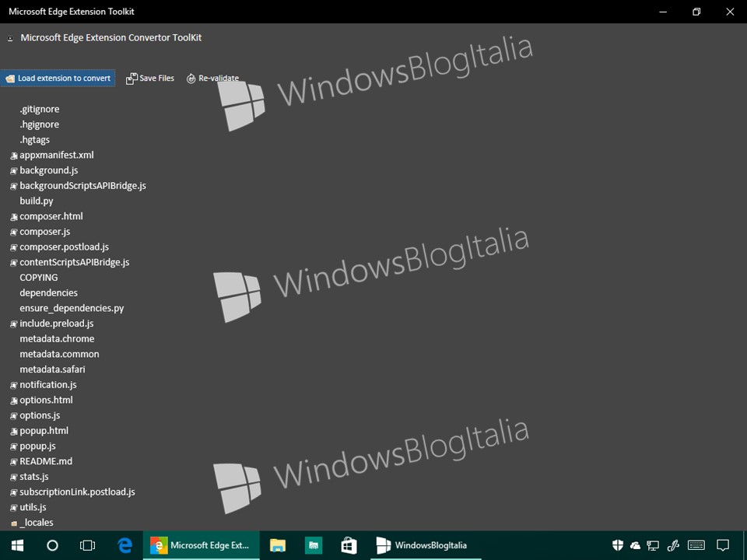Select build.py in file list
Image resolution: width=747 pixels, height=560 pixels.
coord(37,201)
